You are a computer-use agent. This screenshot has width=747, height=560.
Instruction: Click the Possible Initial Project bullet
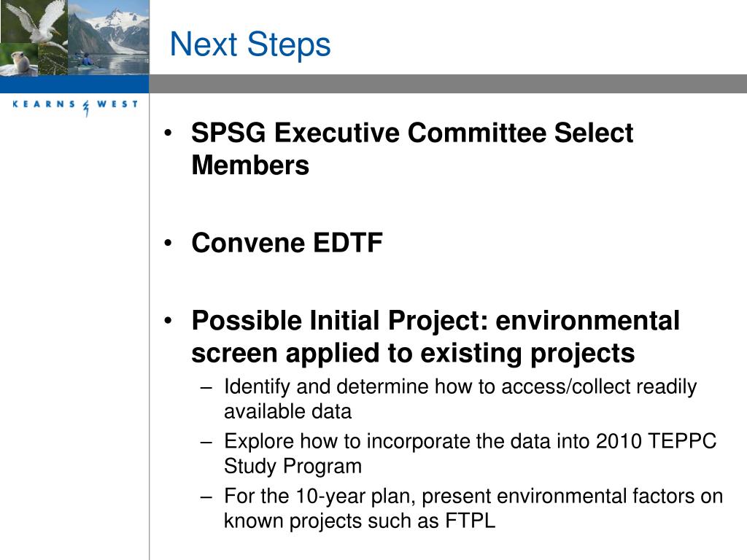click(436, 337)
